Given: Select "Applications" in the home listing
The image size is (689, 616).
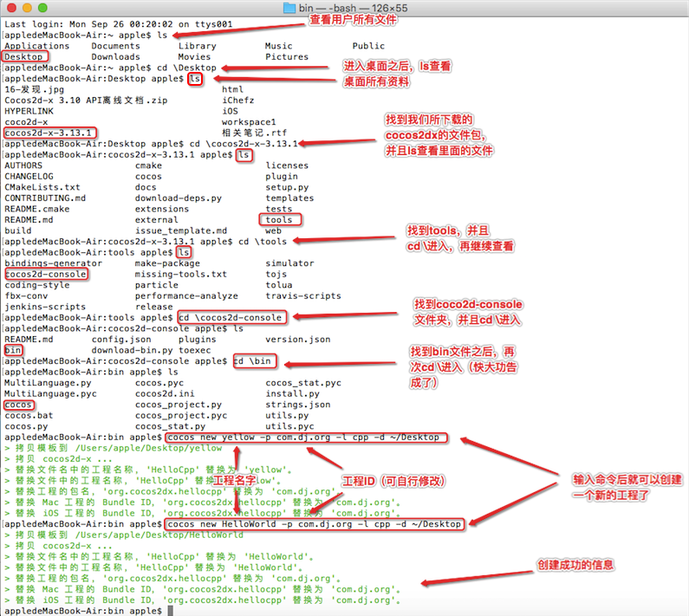Looking at the screenshot, I should [37, 46].
